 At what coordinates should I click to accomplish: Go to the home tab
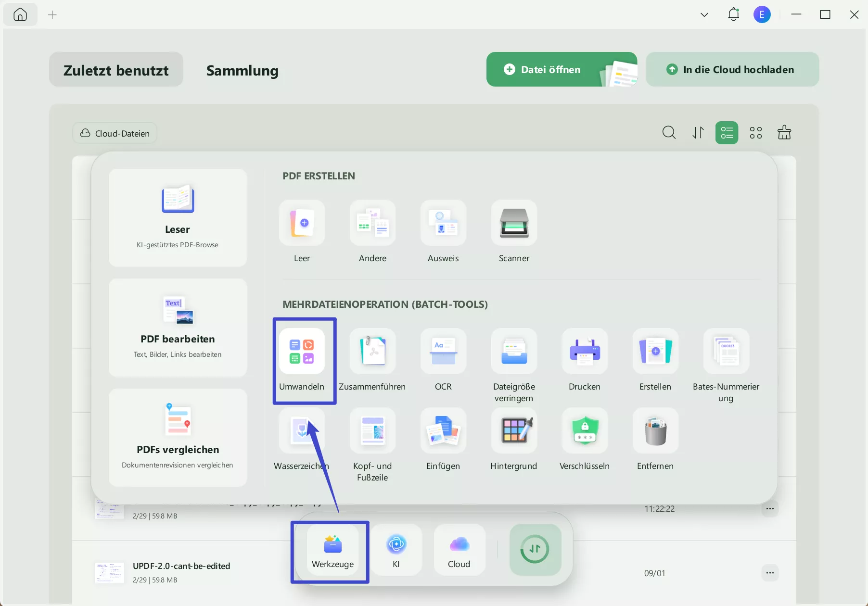click(x=20, y=15)
